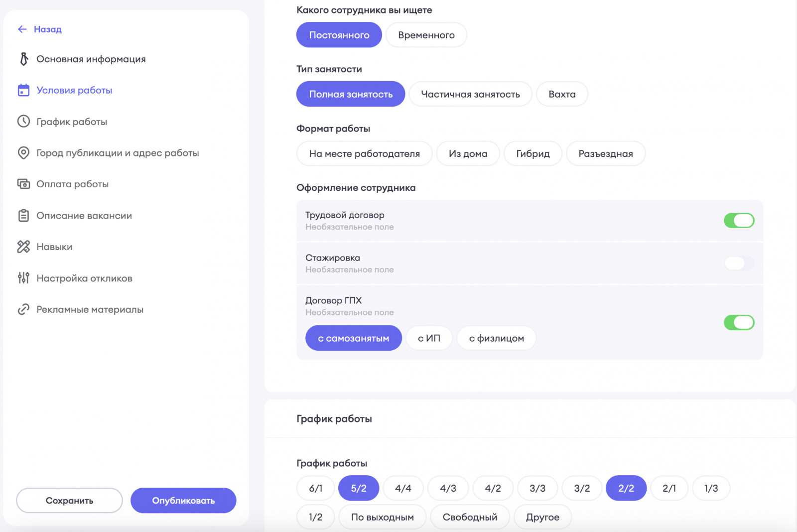
Task: Select the Временного employee option
Action: pos(426,35)
